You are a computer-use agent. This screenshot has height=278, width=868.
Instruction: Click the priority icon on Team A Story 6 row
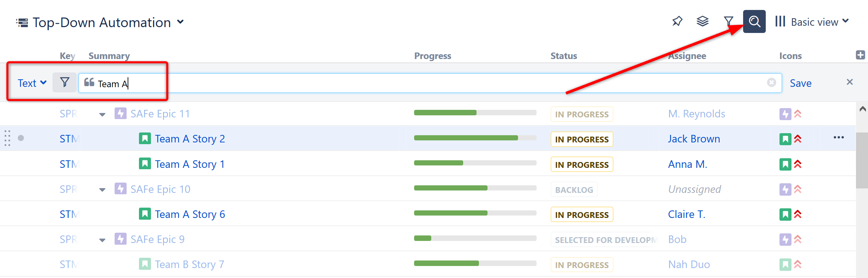[798, 214]
